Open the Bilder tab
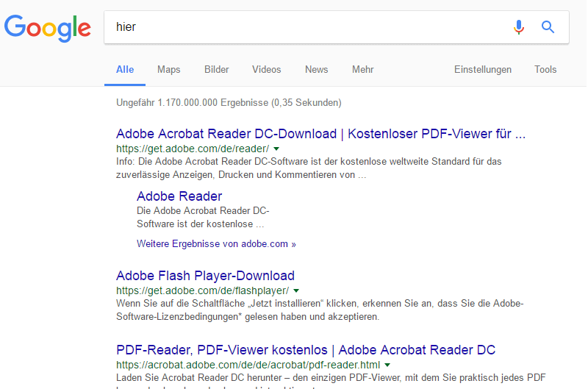 pos(216,69)
